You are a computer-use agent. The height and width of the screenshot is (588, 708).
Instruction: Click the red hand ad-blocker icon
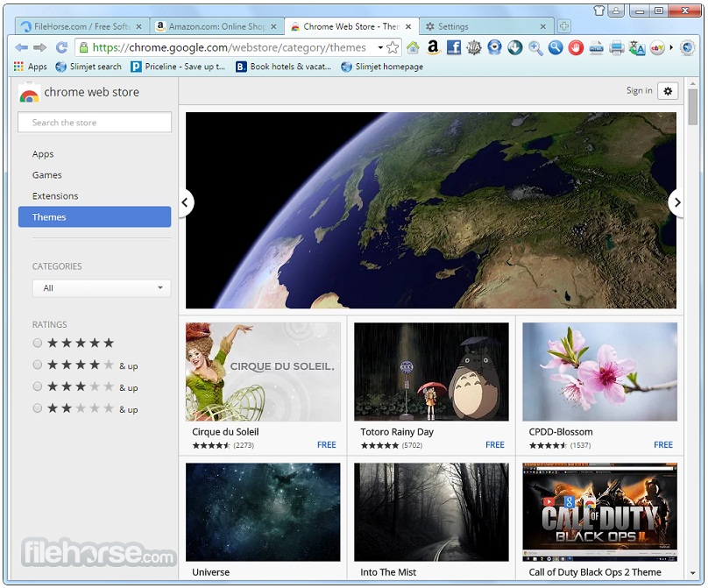[576, 48]
